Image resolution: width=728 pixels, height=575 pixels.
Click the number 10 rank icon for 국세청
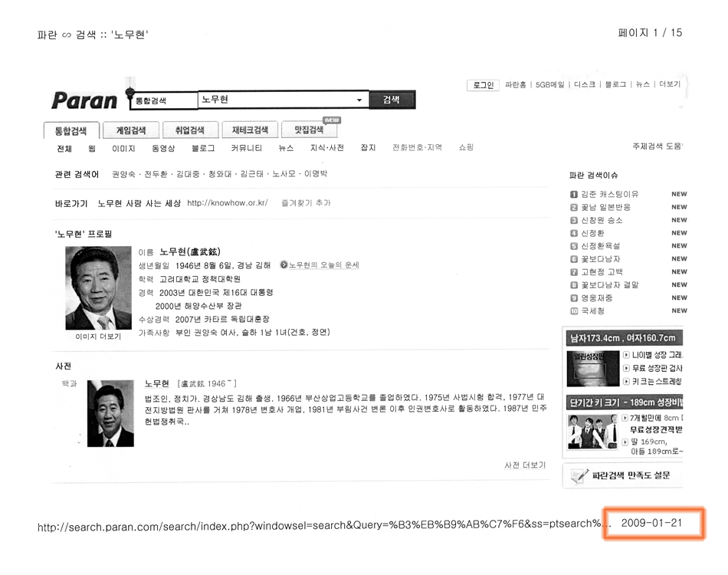point(574,311)
